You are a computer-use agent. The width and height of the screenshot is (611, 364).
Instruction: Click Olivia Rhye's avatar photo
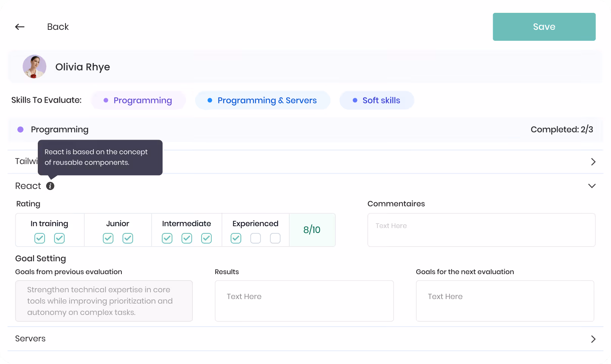click(x=34, y=67)
